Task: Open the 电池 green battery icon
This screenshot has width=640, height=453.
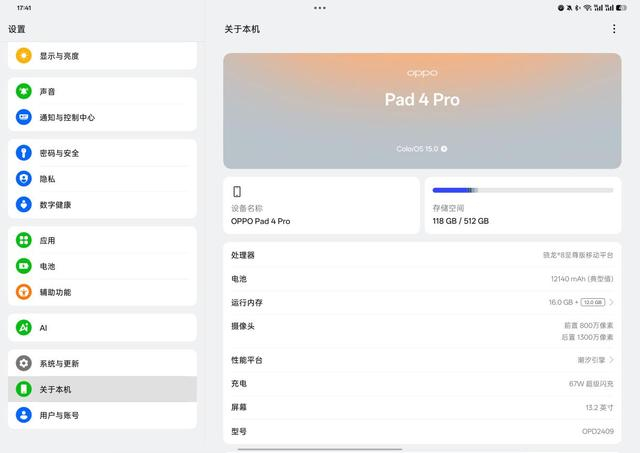Action: click(x=24, y=266)
